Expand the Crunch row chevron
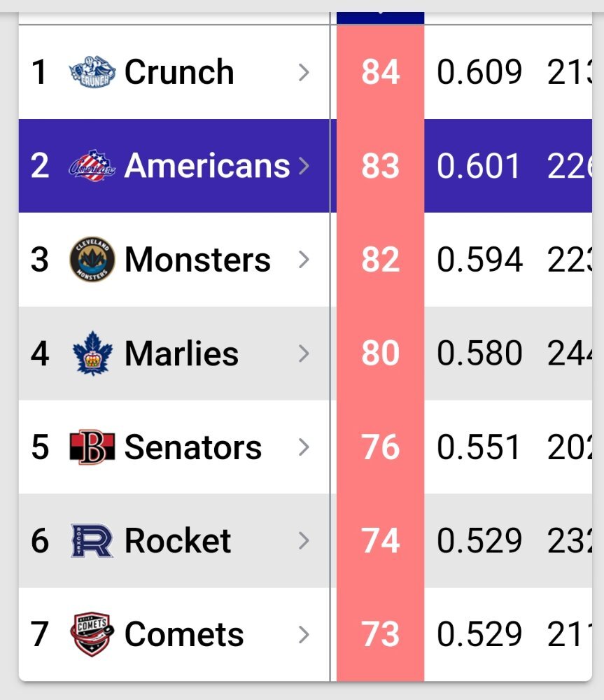 pos(304,72)
